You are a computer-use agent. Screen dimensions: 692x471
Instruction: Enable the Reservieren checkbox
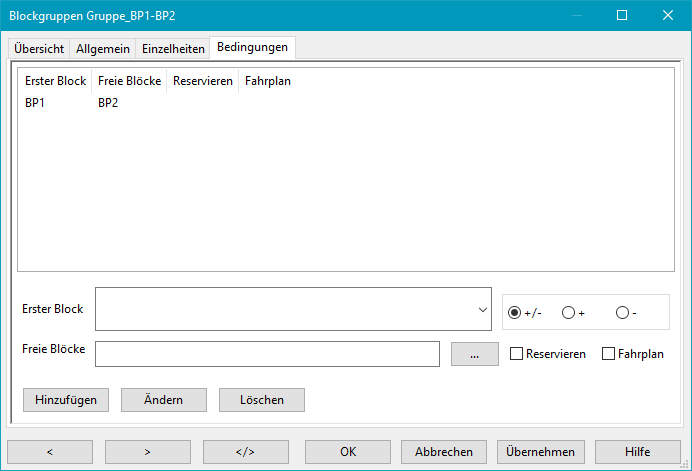517,354
